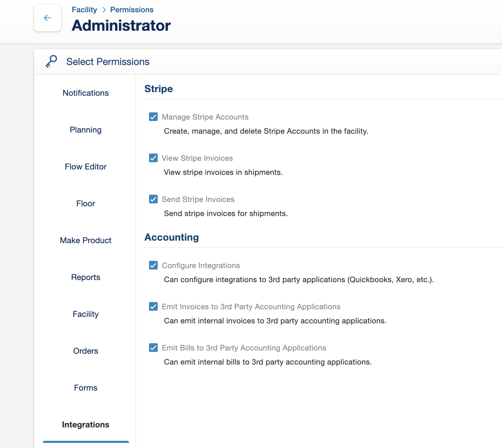Open the Facility breadcrumb link
Screen dimensions: 502x448
[x=84, y=10]
